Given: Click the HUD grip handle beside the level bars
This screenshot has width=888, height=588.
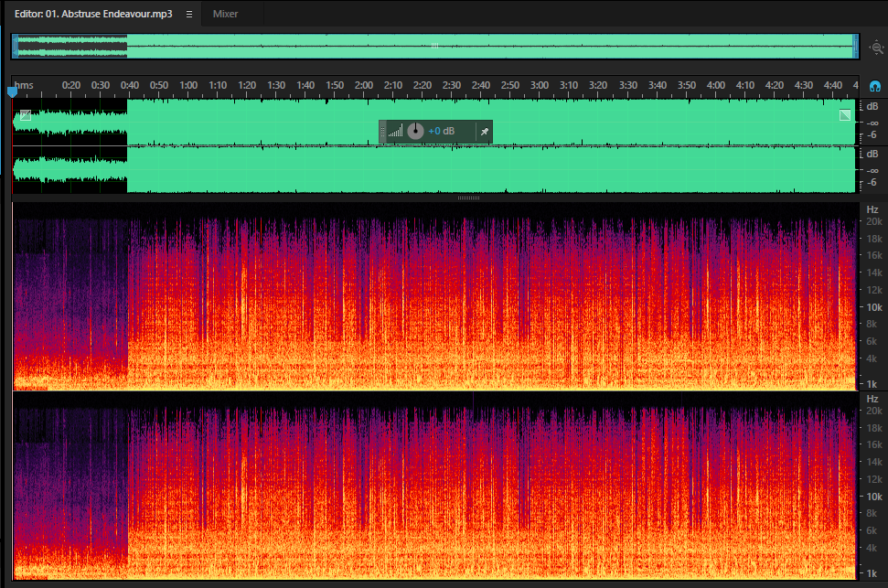Looking at the screenshot, I should [383, 132].
